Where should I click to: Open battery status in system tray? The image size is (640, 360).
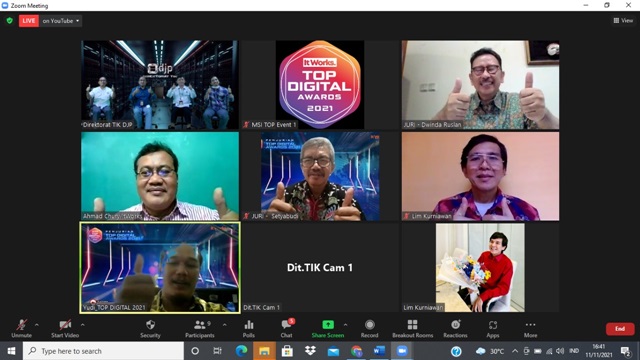[538, 351]
